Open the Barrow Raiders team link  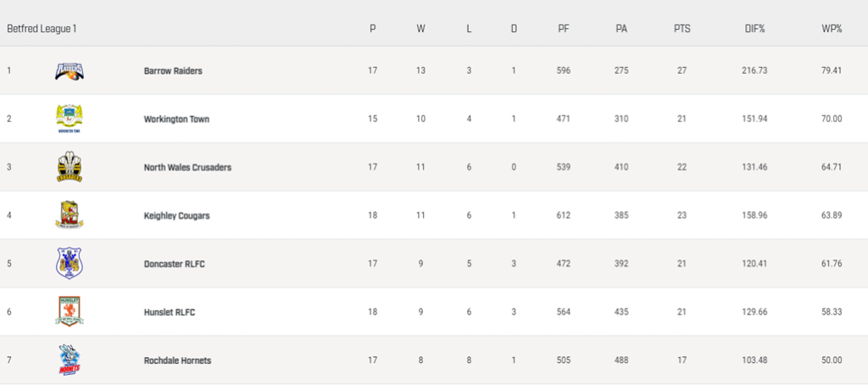(x=173, y=70)
